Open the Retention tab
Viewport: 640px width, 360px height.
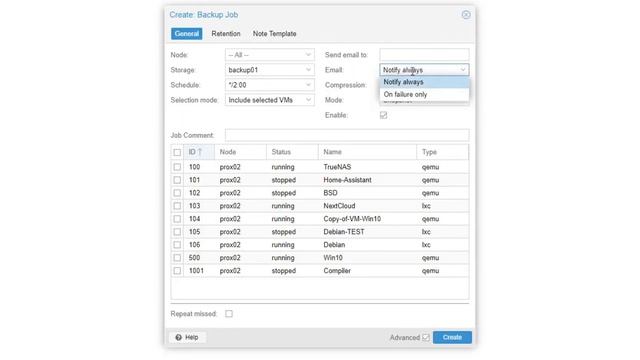[226, 33]
